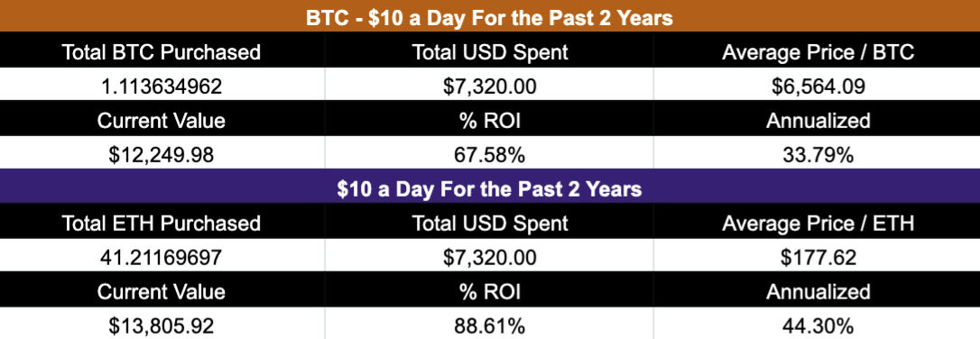Select the Total ETH Purchased header cell
The width and height of the screenshot is (980, 339).
[x=162, y=223]
